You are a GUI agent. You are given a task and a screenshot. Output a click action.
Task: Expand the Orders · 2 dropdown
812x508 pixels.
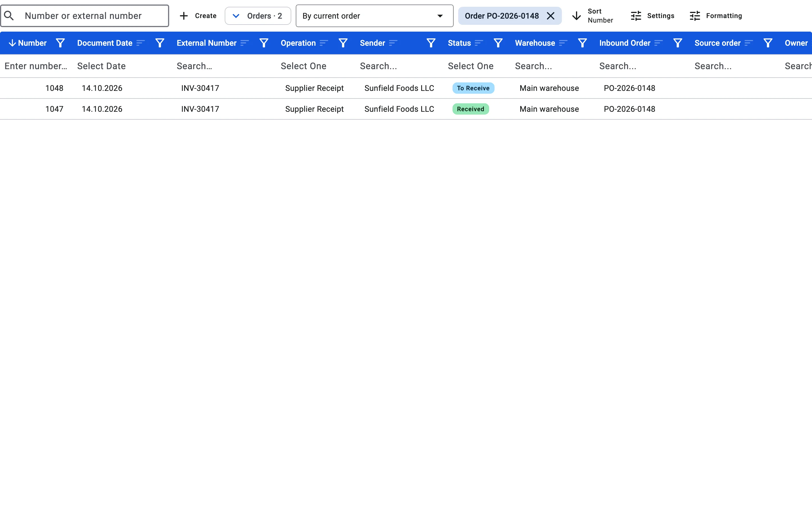coord(258,16)
